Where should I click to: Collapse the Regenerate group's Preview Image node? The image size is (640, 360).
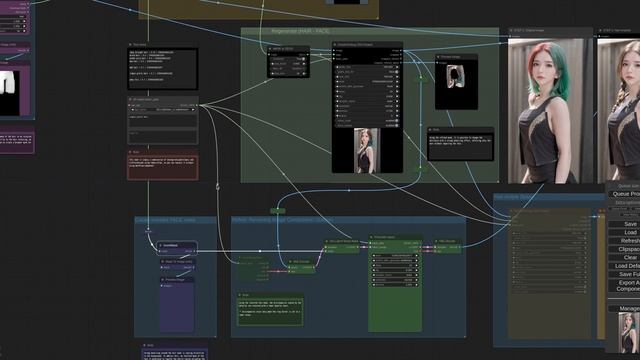(438, 57)
